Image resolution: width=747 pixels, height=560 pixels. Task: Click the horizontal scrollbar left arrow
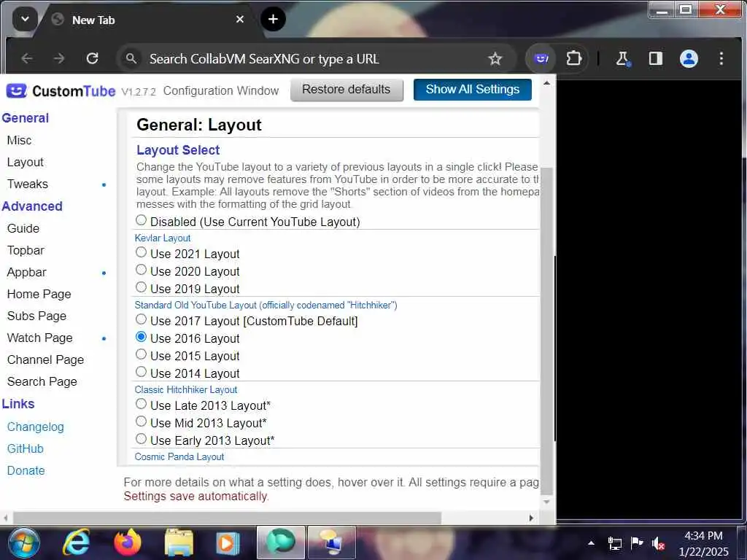coord(6,518)
